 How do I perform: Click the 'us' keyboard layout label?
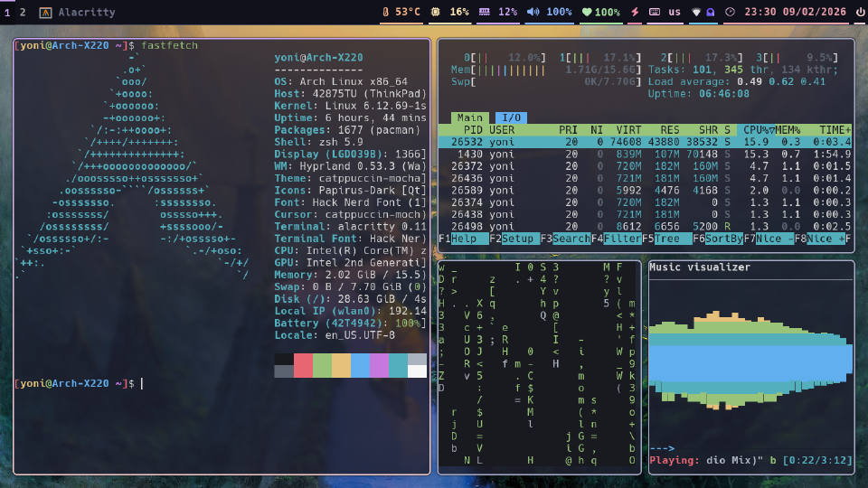[675, 12]
